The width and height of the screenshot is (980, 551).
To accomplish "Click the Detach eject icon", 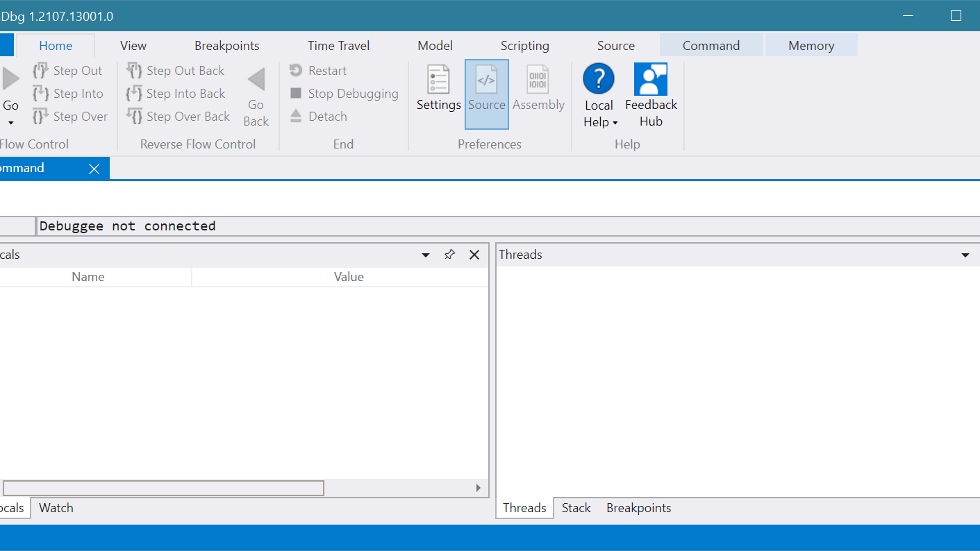I will pyautogui.click(x=296, y=117).
